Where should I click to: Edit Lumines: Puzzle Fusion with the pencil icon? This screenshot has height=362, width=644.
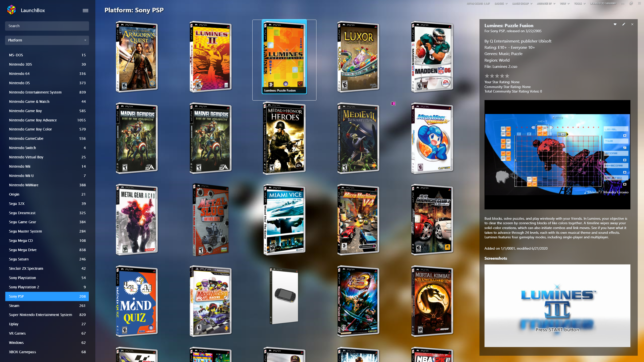[624, 24]
